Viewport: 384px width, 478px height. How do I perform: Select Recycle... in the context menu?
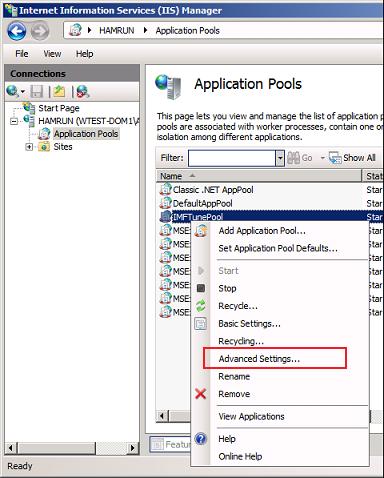[x=238, y=306]
